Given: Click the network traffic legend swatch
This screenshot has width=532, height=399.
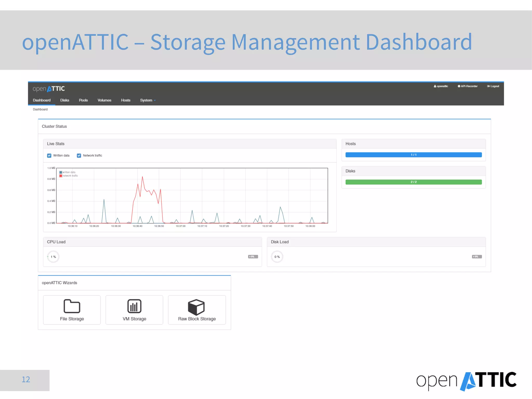Looking at the screenshot, I should click(x=61, y=176).
